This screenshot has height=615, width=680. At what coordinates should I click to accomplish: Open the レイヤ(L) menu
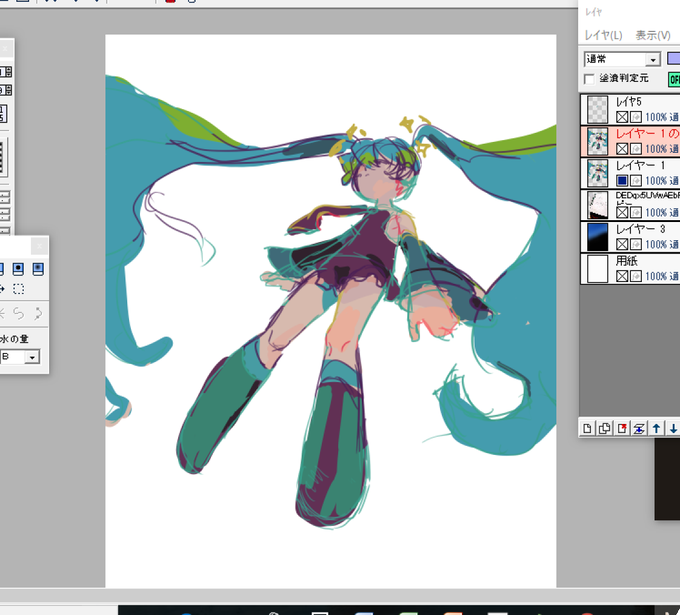603,35
